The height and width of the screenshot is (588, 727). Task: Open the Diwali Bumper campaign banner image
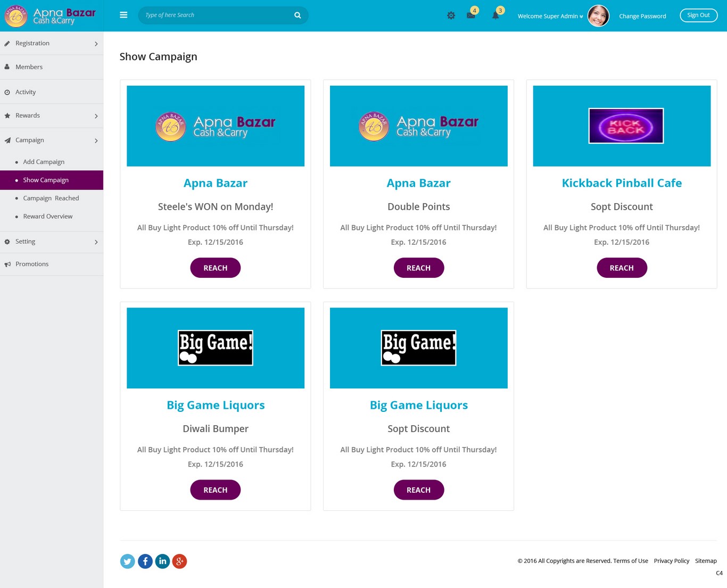pos(216,348)
